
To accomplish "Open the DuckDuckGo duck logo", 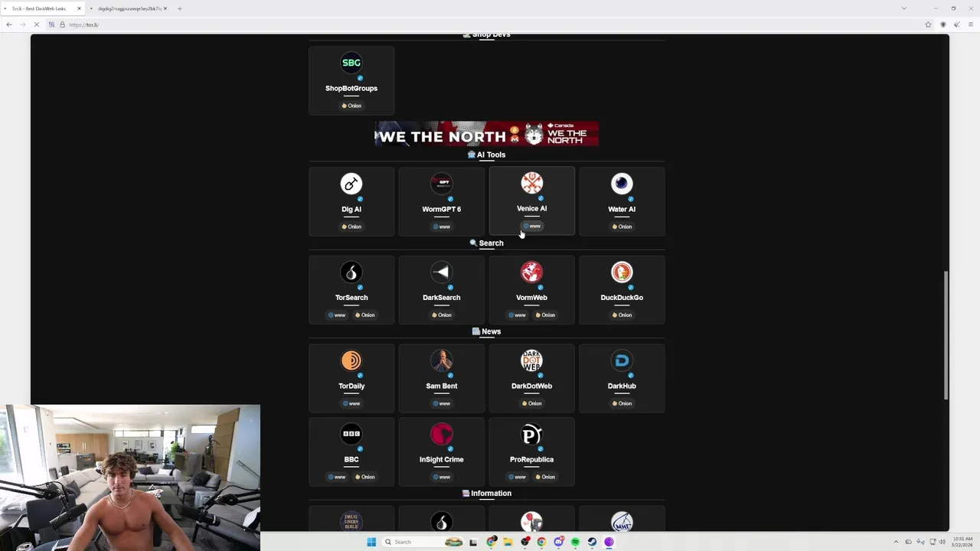I will 622,272.
